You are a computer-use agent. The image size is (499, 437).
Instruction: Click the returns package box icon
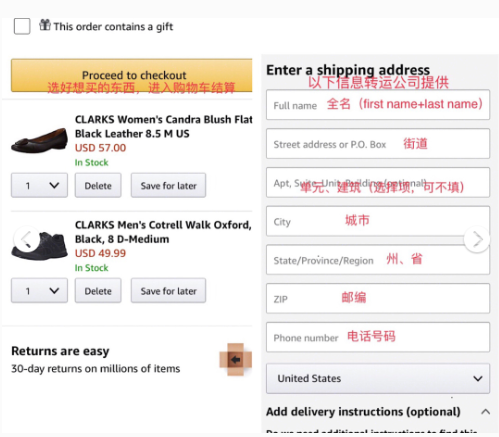236,360
